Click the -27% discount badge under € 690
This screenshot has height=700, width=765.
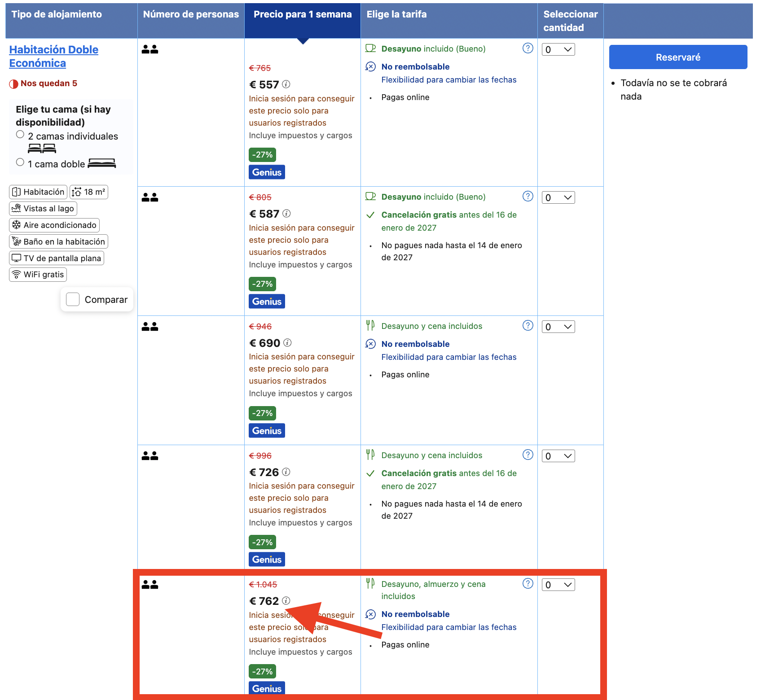262,413
